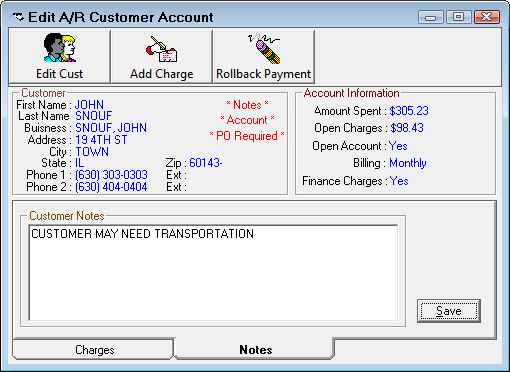This screenshot has height=372, width=510.
Task: Select the Notes tab
Action: click(x=255, y=349)
